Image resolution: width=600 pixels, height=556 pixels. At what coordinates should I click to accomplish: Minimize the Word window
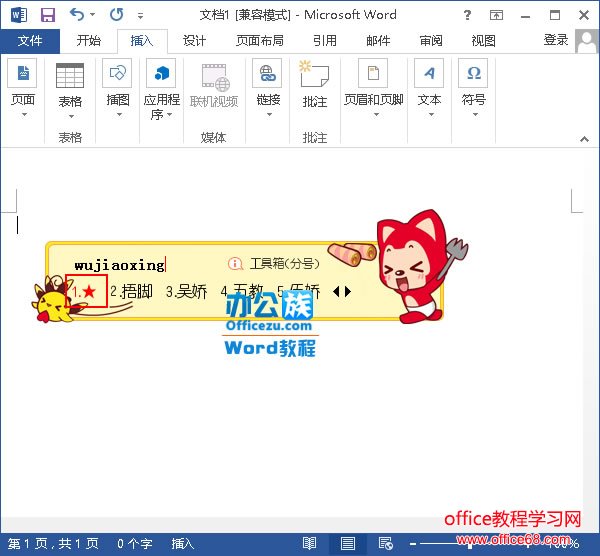(525, 16)
